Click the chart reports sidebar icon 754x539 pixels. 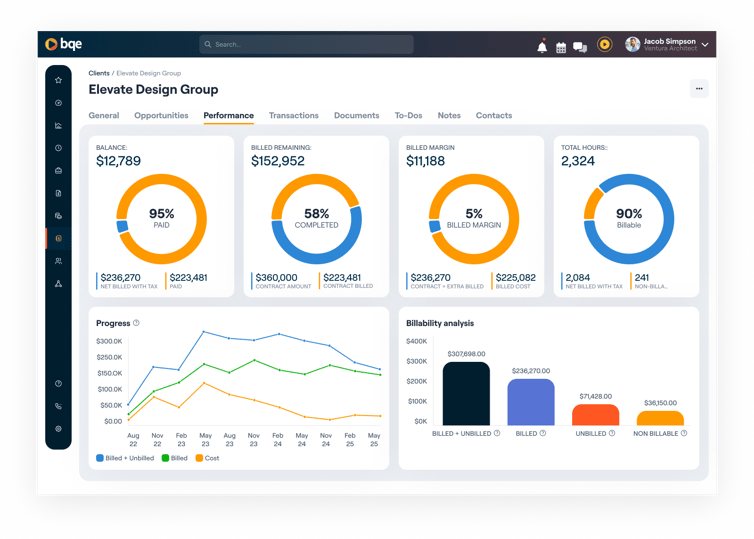tap(58, 125)
